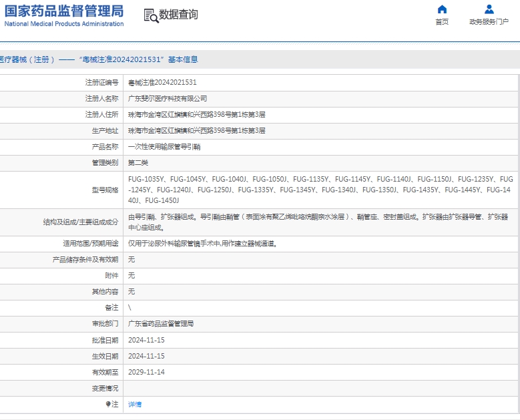Click the 生产地址 address value

(197, 131)
